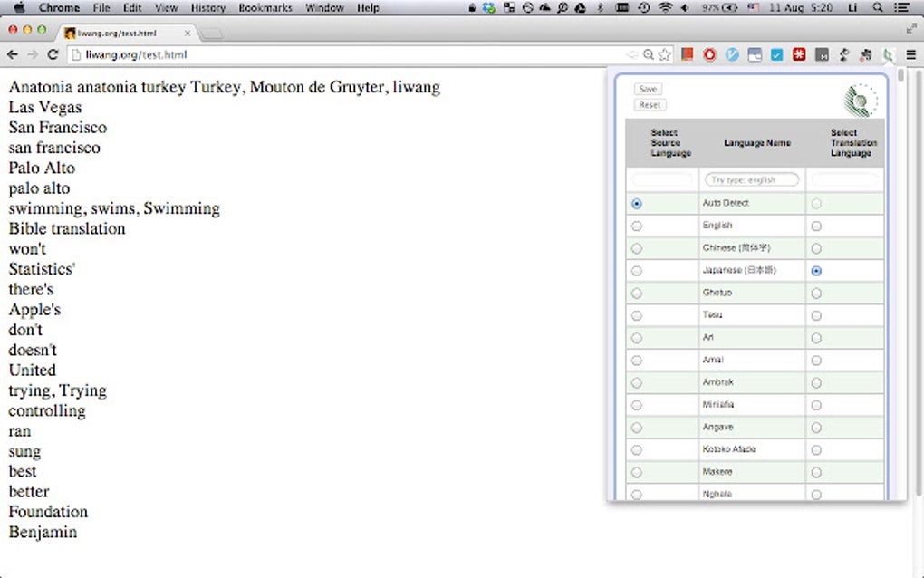Open the Chrome app menu

pyautogui.click(x=59, y=7)
